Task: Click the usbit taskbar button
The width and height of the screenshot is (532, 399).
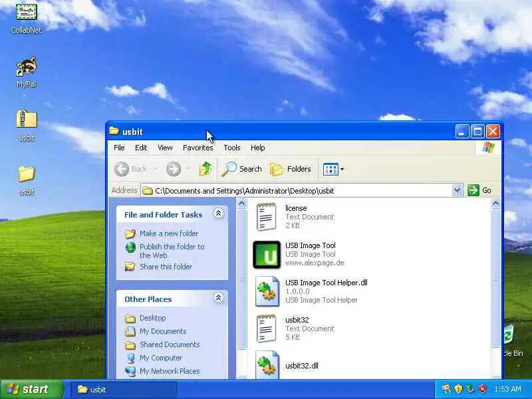Action: tap(124, 390)
